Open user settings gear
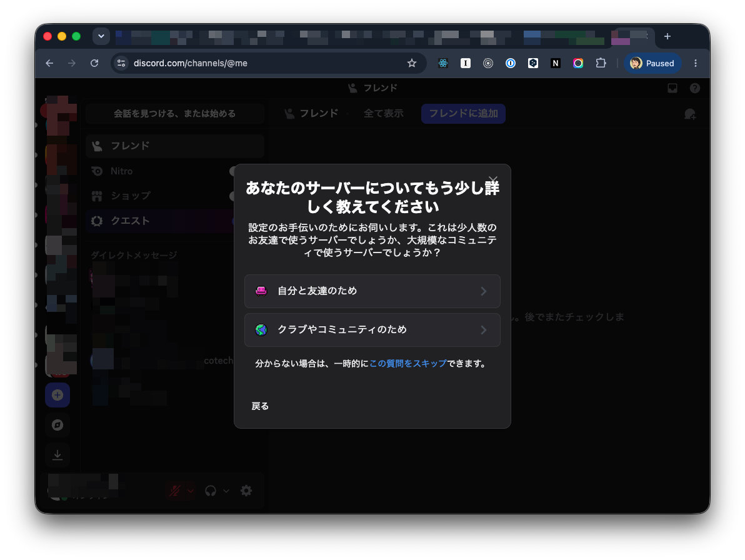This screenshot has width=745, height=560. pos(246,491)
